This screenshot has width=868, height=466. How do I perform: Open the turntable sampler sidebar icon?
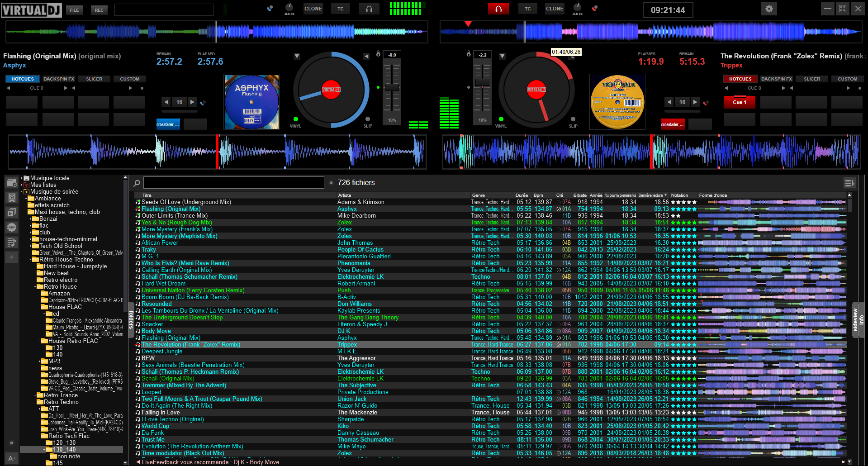tap(12, 197)
